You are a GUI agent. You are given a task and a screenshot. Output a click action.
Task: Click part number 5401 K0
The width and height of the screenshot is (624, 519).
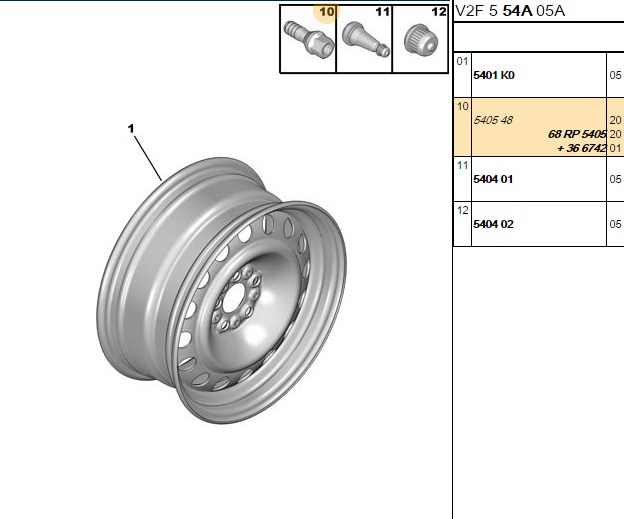pyautogui.click(x=494, y=75)
